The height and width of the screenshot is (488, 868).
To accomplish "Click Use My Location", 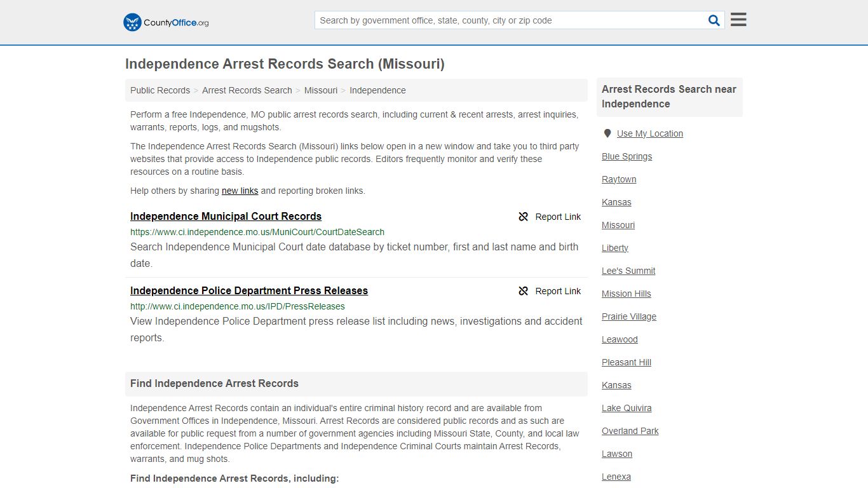I will coord(650,133).
